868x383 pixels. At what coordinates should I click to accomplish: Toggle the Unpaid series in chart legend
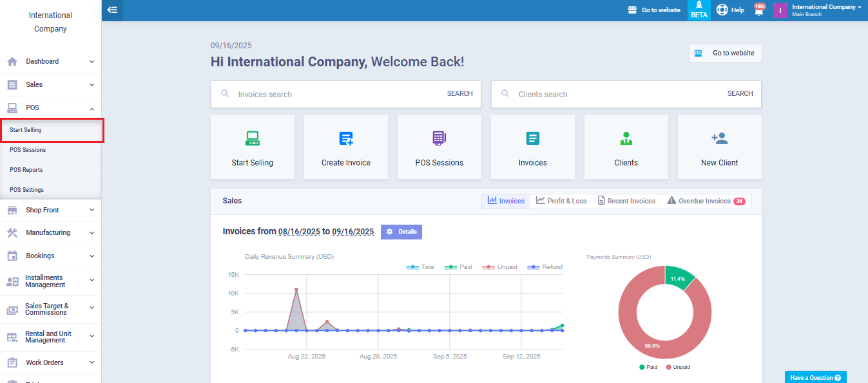point(500,267)
